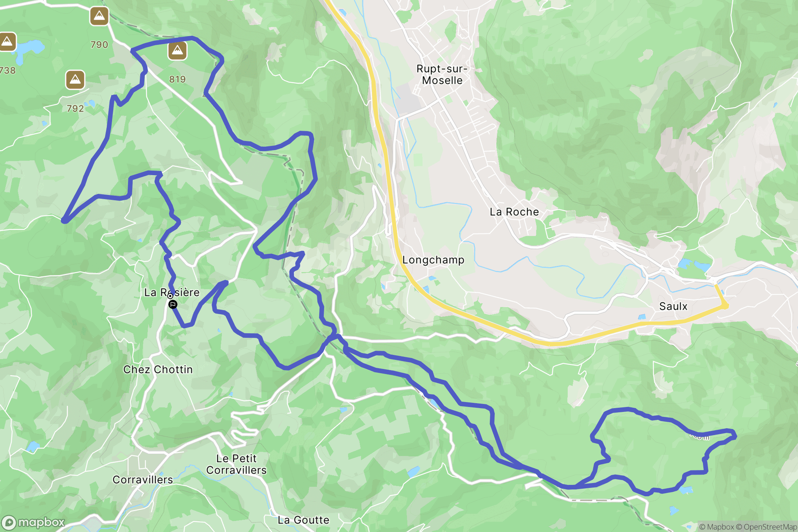Click the 819 elevation label
The width and height of the screenshot is (798, 532).
tap(177, 79)
